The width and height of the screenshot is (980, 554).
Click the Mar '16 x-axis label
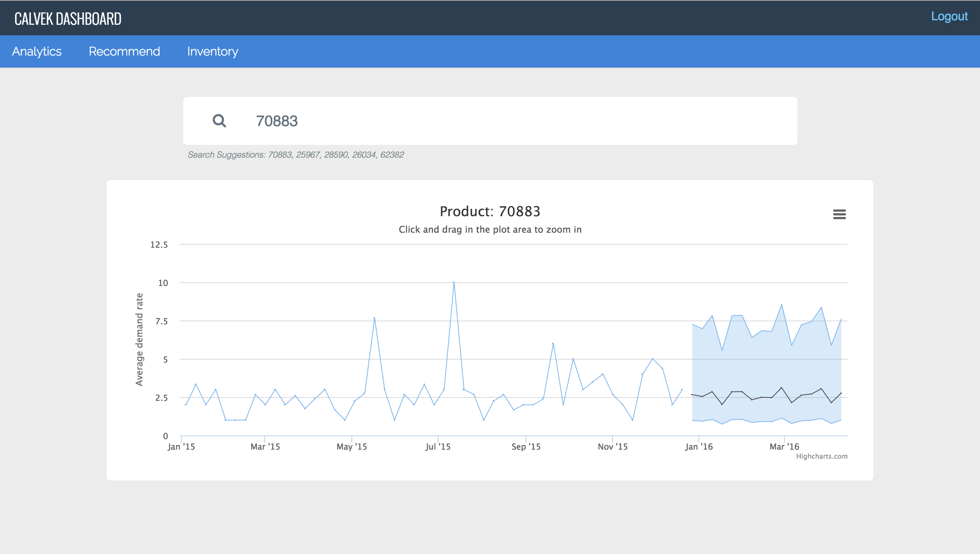pos(784,447)
